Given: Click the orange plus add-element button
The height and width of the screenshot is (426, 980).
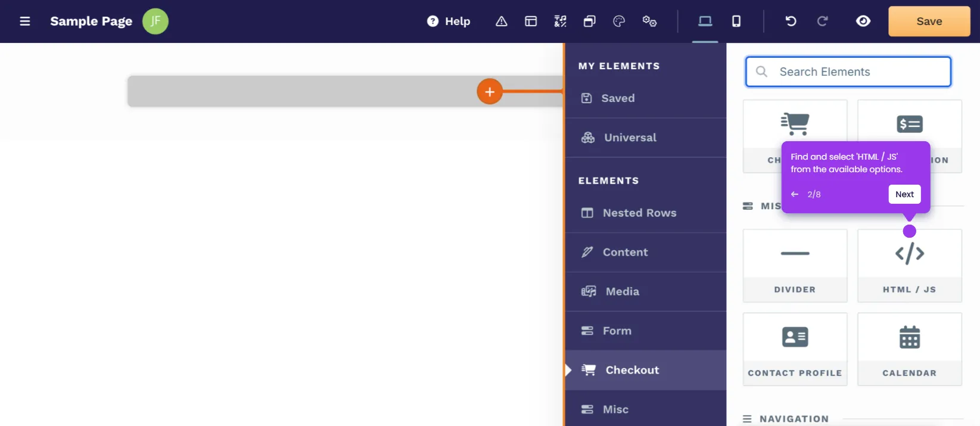Looking at the screenshot, I should click(x=490, y=92).
